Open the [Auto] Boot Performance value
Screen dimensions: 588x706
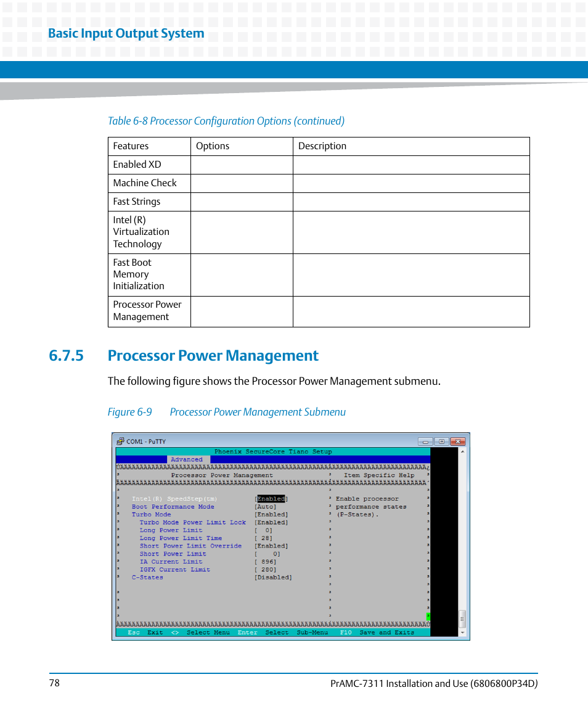(266, 507)
